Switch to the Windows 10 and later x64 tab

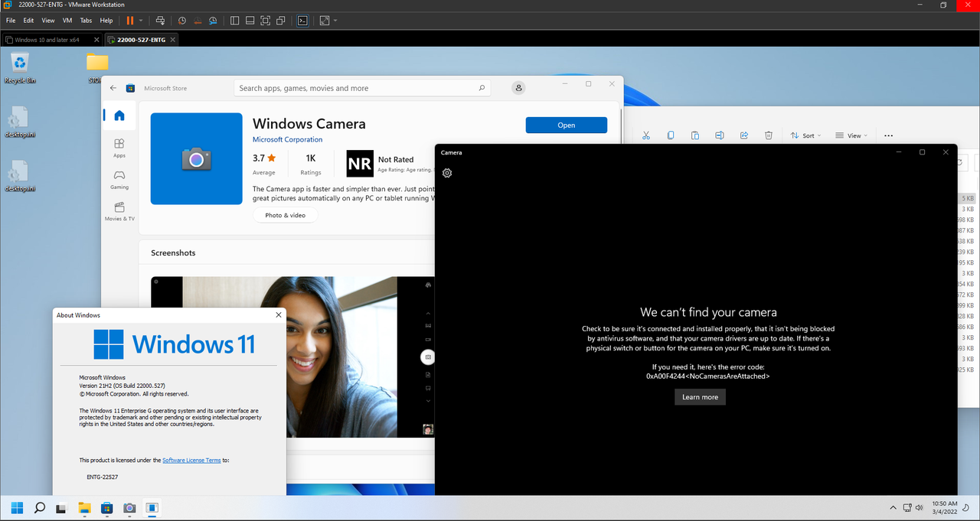point(47,40)
